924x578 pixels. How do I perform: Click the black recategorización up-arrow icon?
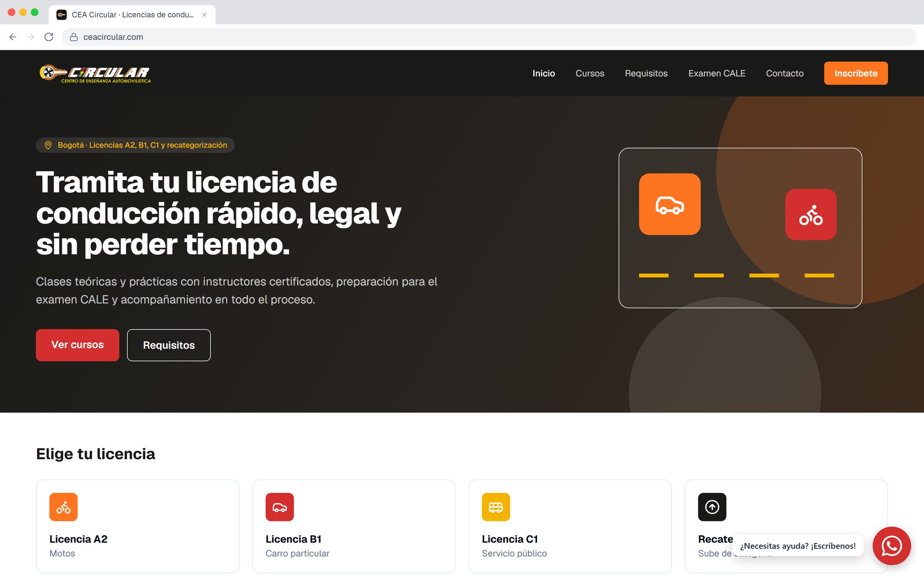(712, 507)
